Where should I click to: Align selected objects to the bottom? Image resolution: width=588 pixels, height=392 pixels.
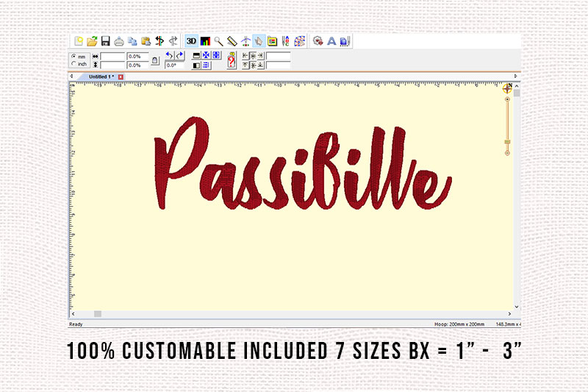pyautogui.click(x=261, y=65)
